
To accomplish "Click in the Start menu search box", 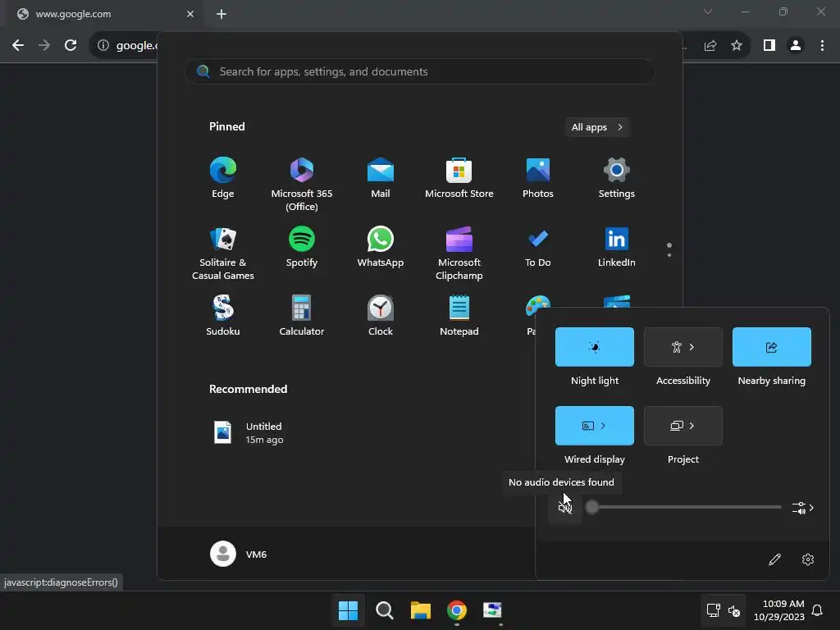I will tap(420, 72).
